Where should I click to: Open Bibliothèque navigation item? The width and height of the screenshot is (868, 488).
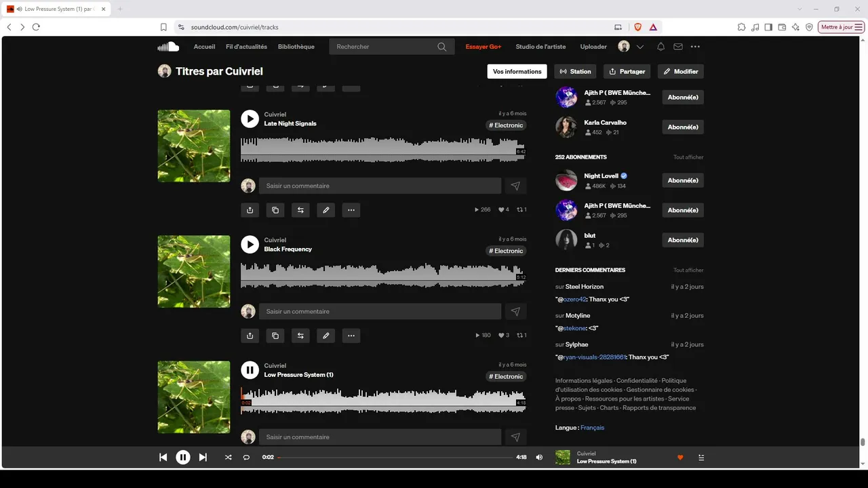point(296,47)
